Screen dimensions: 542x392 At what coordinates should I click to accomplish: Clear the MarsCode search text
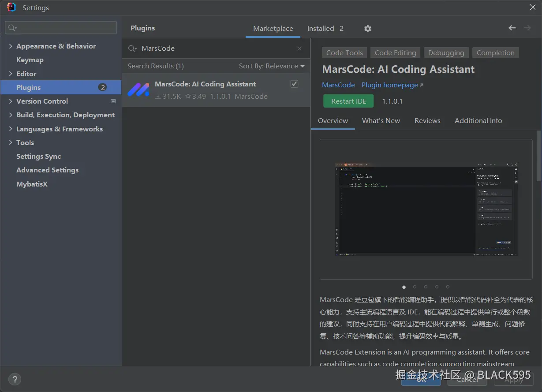299,49
